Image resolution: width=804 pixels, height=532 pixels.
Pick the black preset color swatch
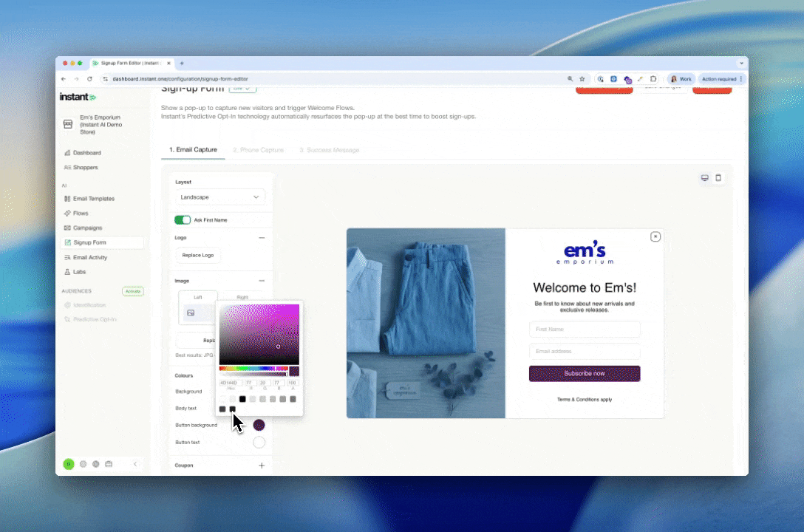click(x=242, y=399)
